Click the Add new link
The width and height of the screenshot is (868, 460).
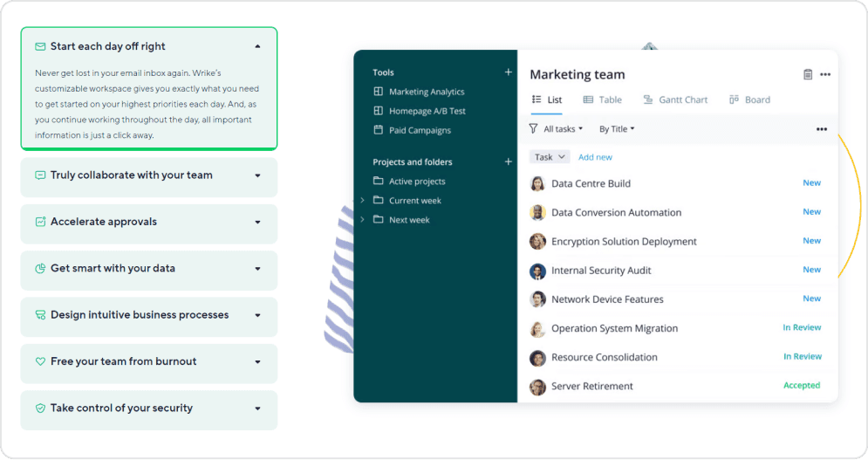point(595,157)
